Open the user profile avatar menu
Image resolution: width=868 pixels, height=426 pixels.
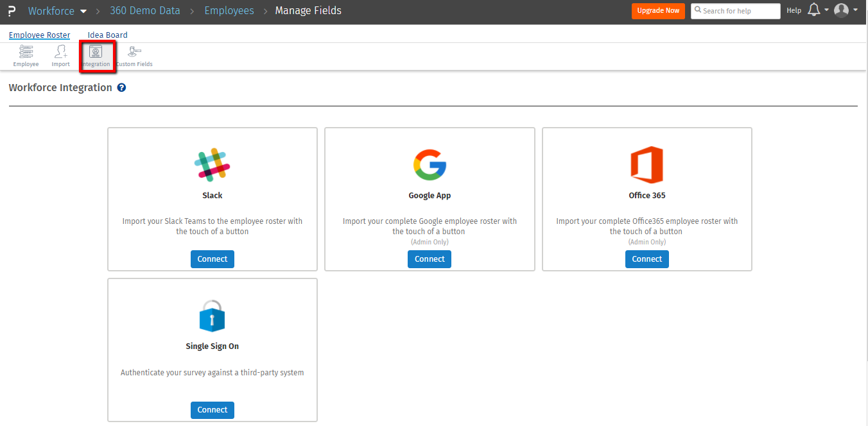pos(841,10)
